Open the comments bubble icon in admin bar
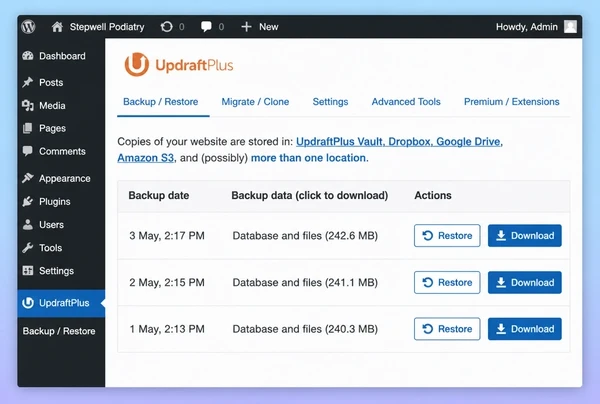 click(x=206, y=27)
